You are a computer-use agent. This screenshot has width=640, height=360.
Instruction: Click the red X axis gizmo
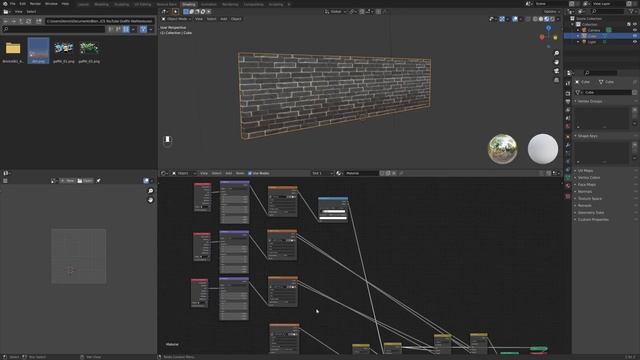click(542, 37)
